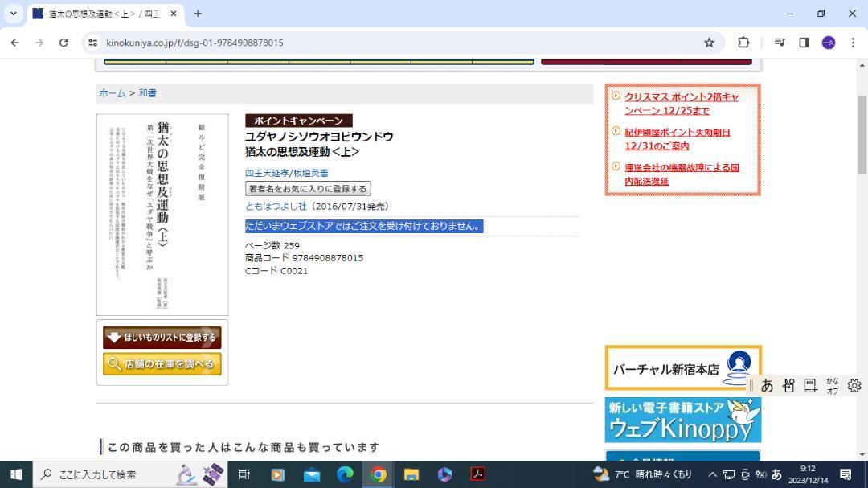Click the Cコード C0021 text
The width and height of the screenshot is (868, 488).
[276, 271]
